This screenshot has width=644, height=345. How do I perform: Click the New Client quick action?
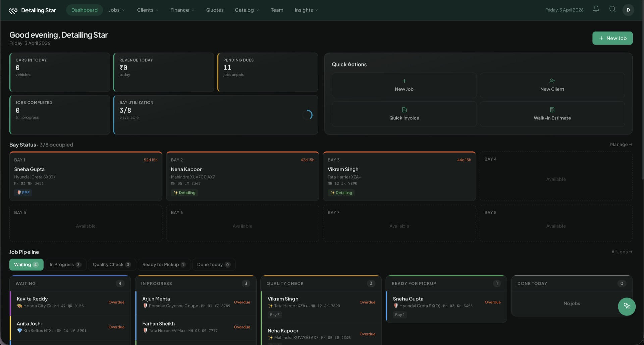pyautogui.click(x=552, y=85)
